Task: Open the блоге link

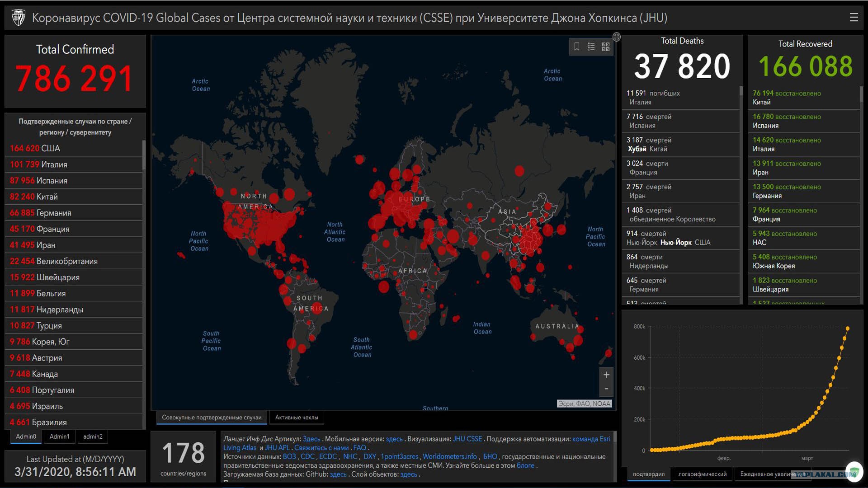Action: coord(525,465)
